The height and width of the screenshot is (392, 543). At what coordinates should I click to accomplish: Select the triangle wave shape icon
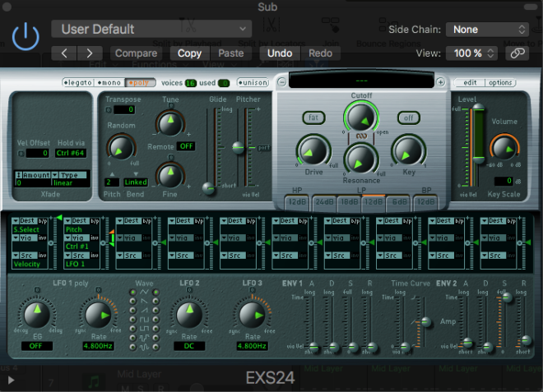(144, 292)
